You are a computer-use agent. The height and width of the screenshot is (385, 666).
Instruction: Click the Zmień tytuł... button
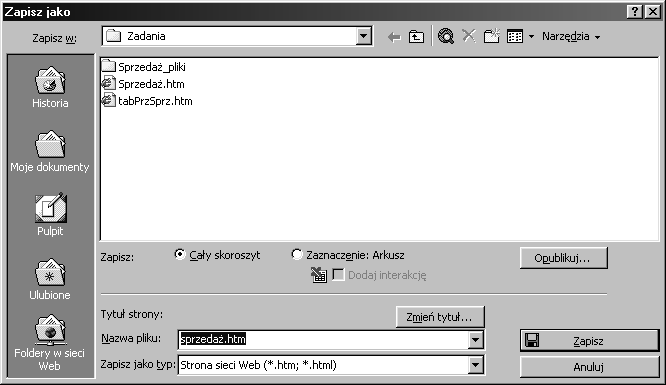click(440, 317)
